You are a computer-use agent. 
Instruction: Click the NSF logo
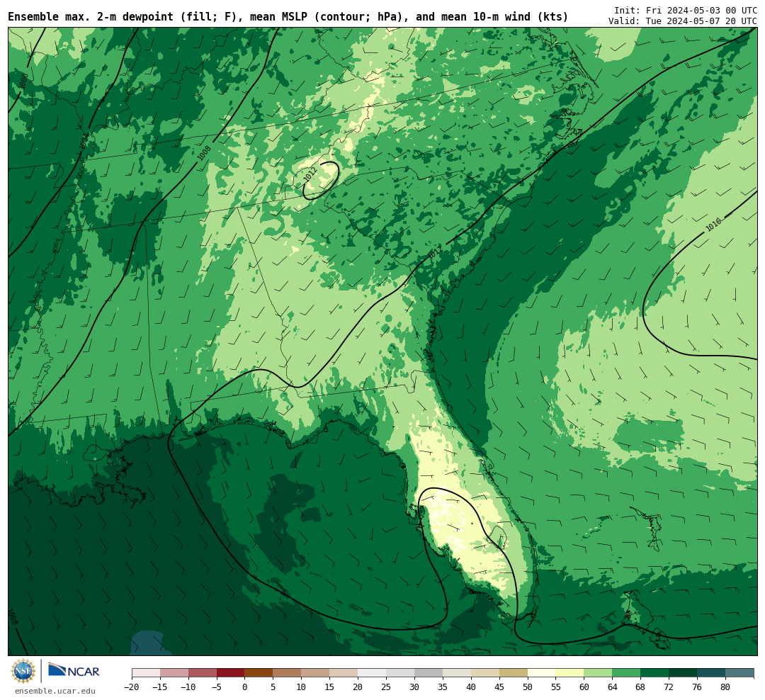coord(23,672)
